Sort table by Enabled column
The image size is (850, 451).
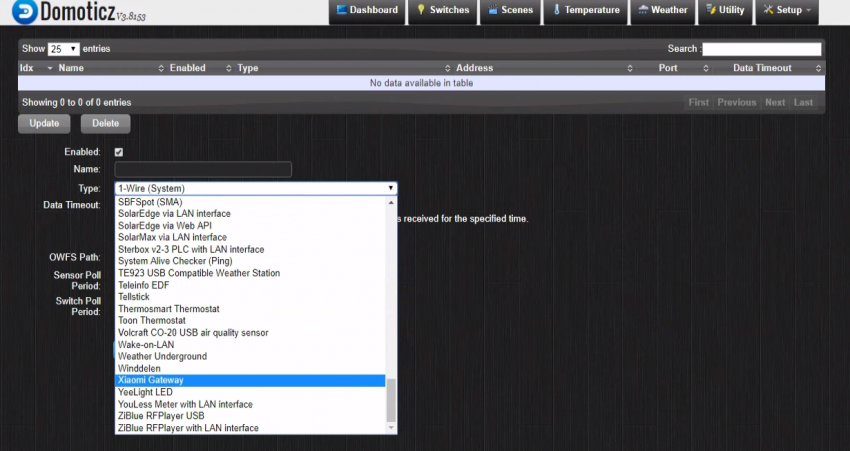pos(199,68)
